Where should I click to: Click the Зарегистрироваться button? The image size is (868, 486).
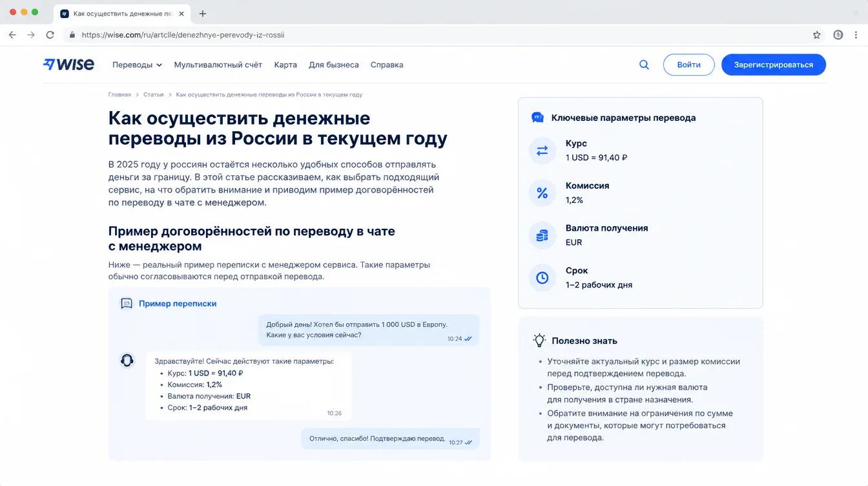774,65
